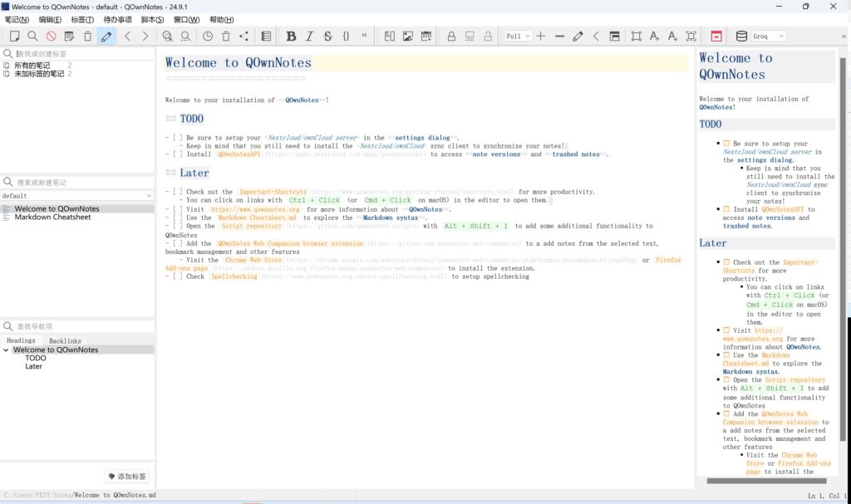851x504 pixels.
Task: Go back with the left arrow icon
Action: (127, 37)
